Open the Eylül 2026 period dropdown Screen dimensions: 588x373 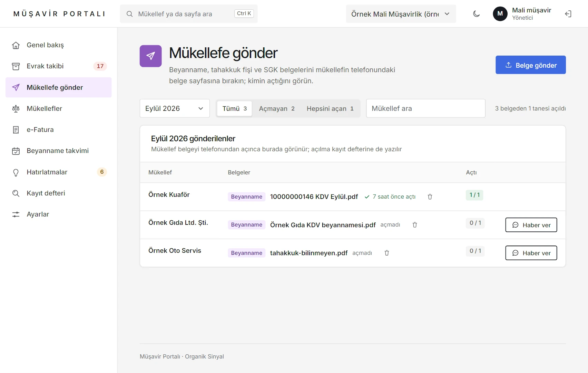click(x=175, y=108)
